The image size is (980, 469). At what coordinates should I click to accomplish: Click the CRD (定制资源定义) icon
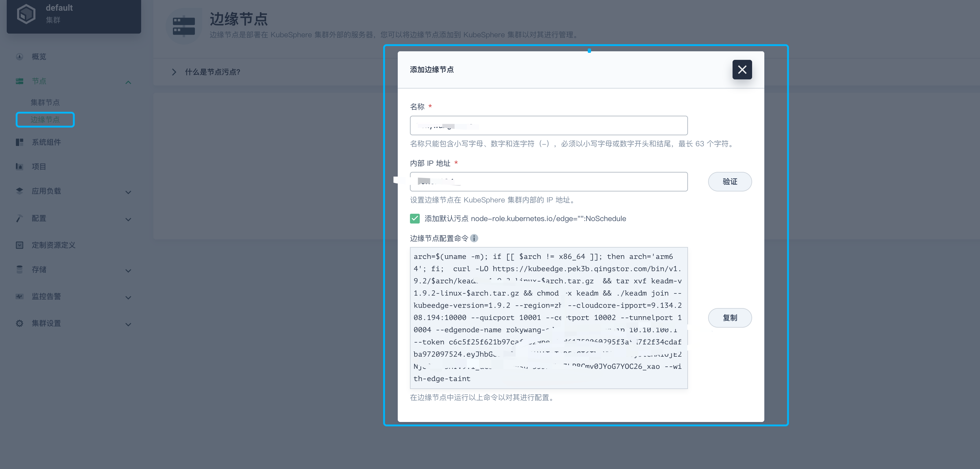[20, 245]
